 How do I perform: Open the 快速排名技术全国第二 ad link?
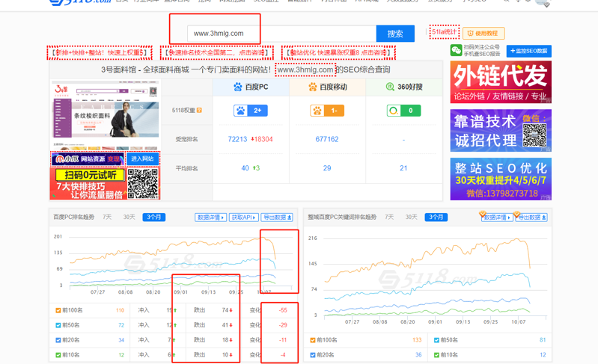pos(216,52)
